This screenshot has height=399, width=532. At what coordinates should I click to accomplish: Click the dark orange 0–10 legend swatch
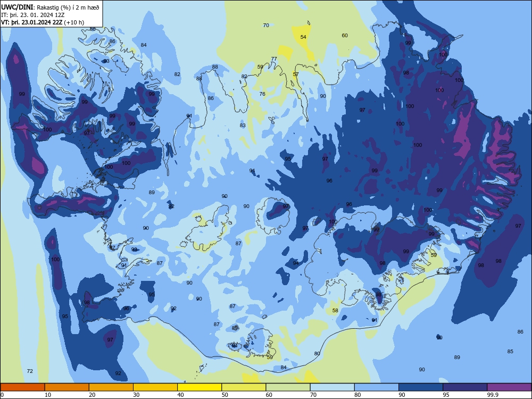22,387
